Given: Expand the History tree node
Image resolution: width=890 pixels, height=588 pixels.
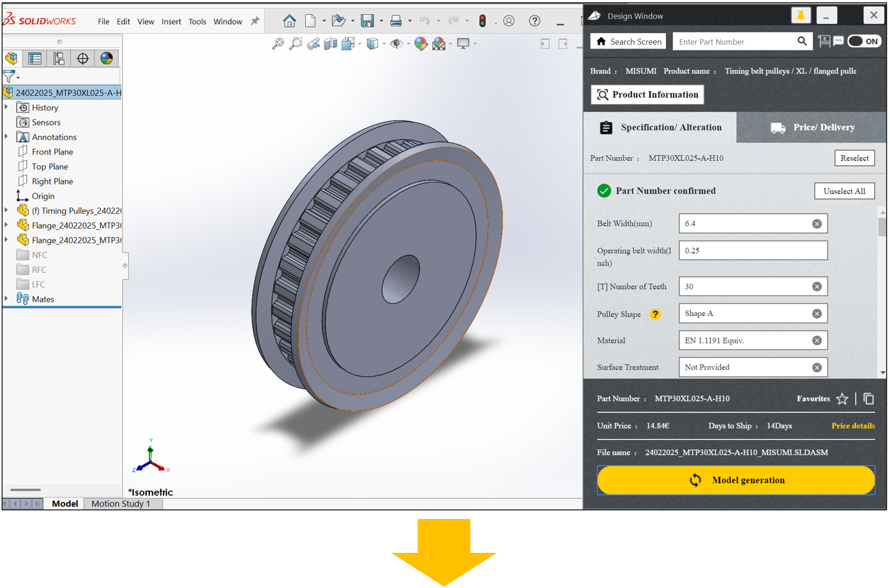Looking at the screenshot, I should pos(6,107).
